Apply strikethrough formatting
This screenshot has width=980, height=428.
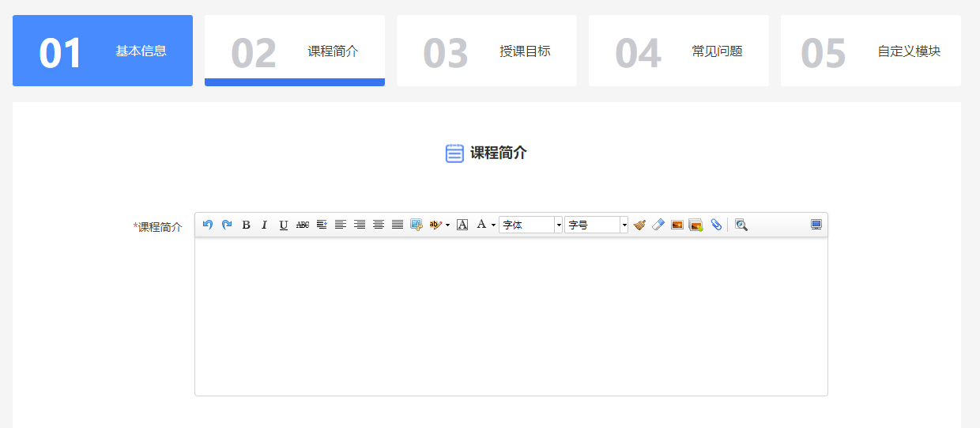tap(303, 225)
